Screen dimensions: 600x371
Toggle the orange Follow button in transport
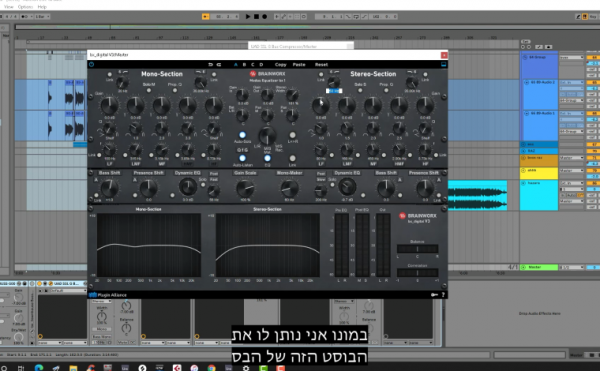pyautogui.click(x=205, y=16)
